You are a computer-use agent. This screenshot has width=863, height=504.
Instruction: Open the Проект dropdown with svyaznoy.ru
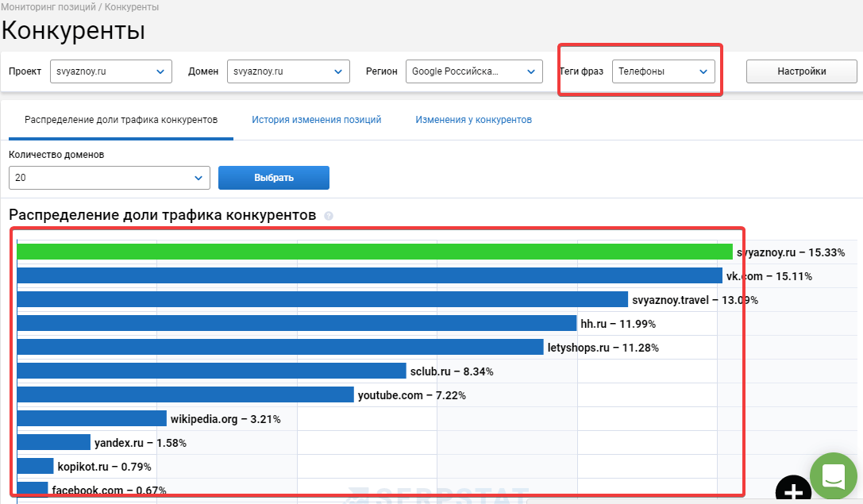(111, 71)
